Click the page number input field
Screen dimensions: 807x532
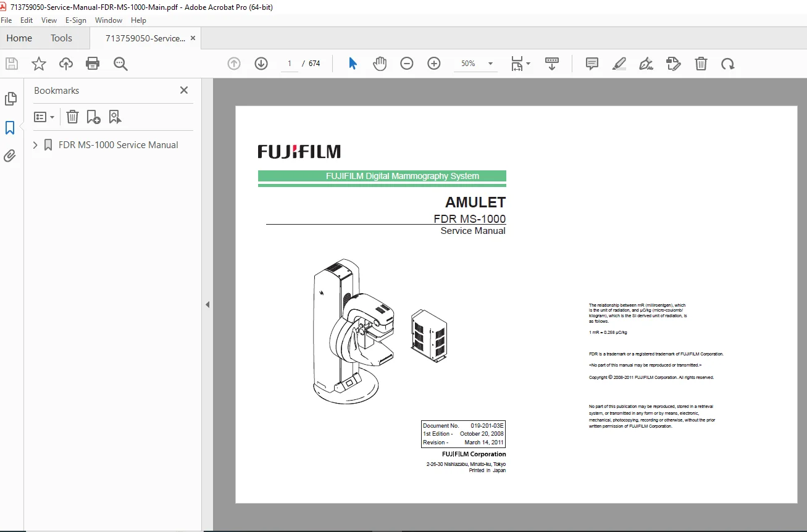pyautogui.click(x=289, y=64)
